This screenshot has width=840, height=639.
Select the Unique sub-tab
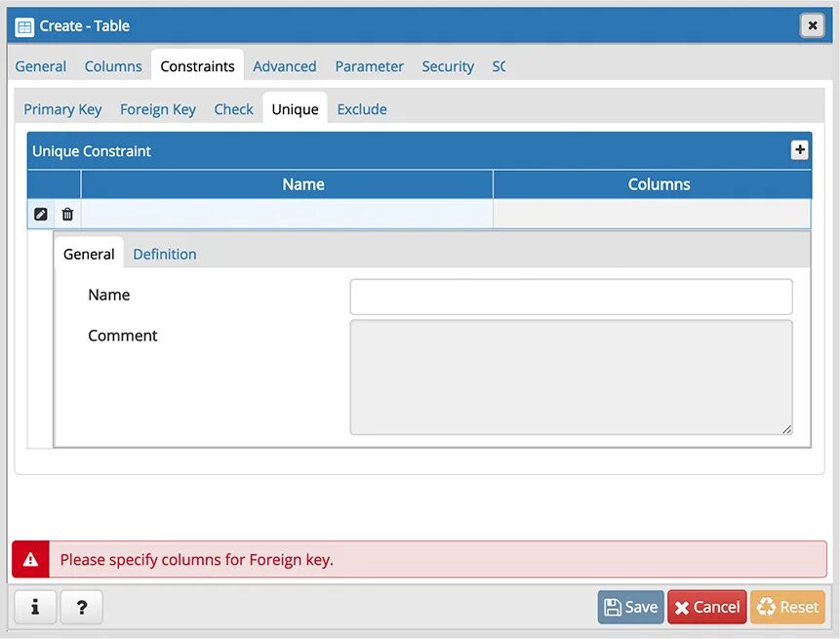tap(296, 108)
